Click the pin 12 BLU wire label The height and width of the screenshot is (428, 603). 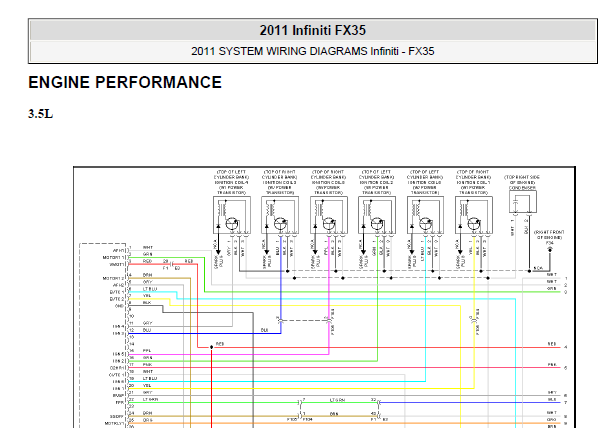[x=147, y=330]
